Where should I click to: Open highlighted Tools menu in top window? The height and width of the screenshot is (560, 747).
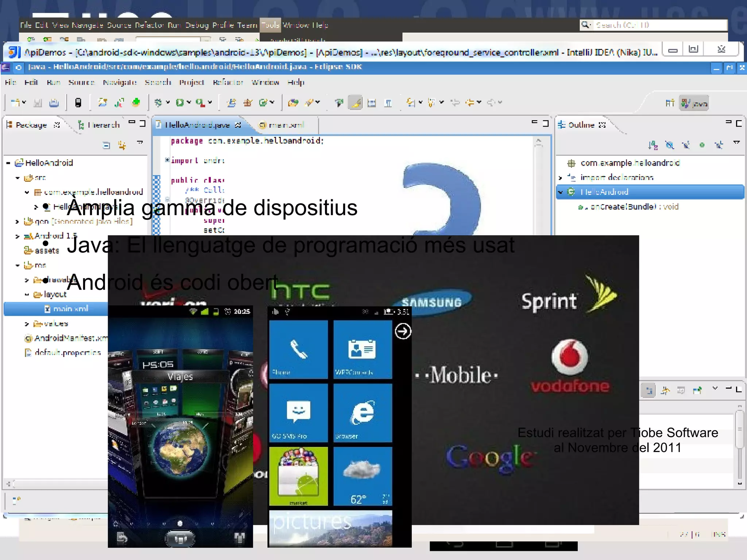[270, 25]
